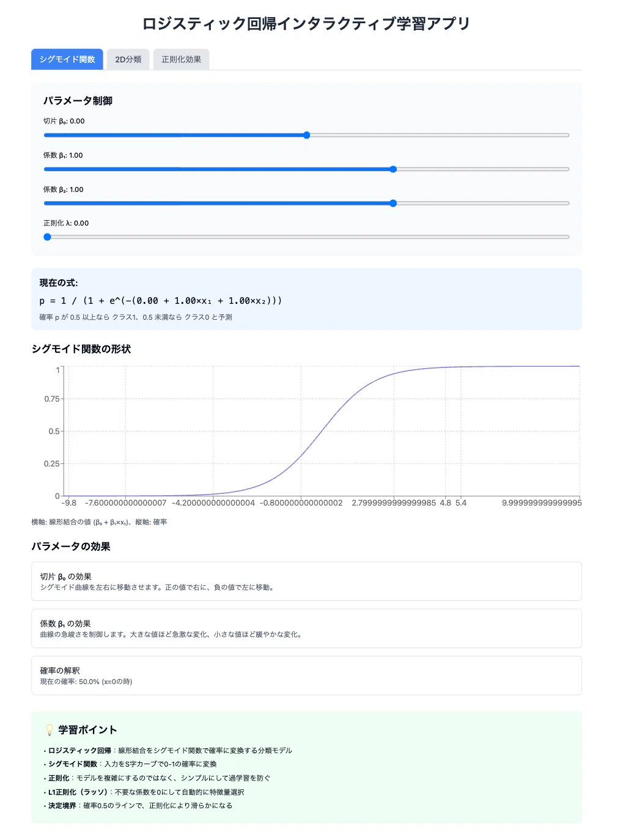Click the x-axis label -9.8
Viewport: 626px width, 840px height.
(x=69, y=503)
